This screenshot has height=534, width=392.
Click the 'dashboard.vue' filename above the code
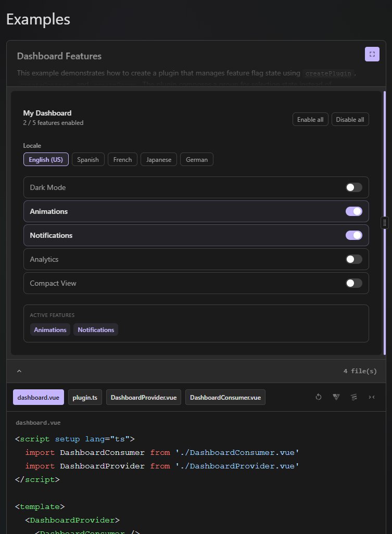coord(38,423)
